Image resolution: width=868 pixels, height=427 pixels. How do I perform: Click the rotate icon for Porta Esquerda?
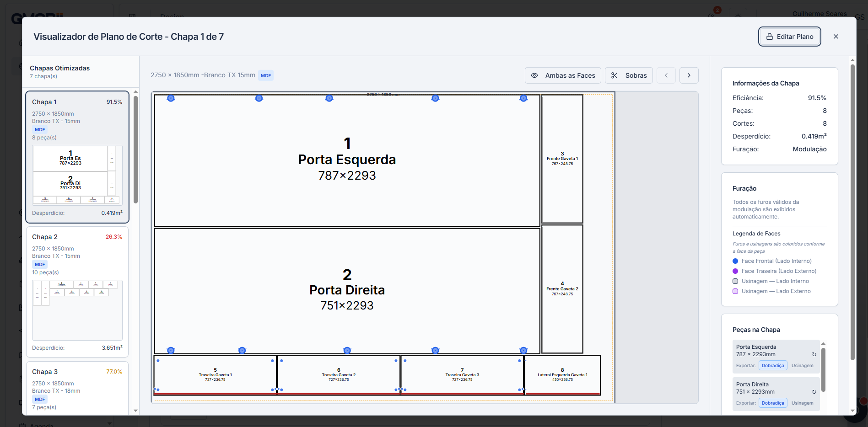[814, 354]
